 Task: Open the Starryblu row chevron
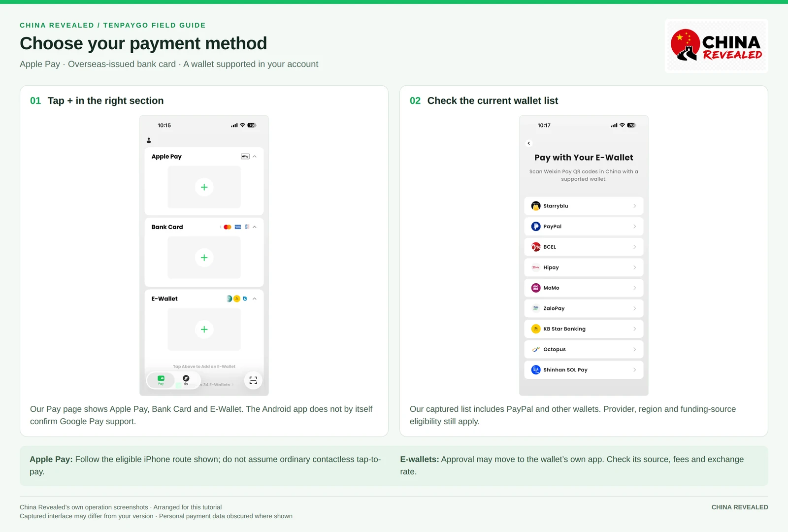(634, 206)
